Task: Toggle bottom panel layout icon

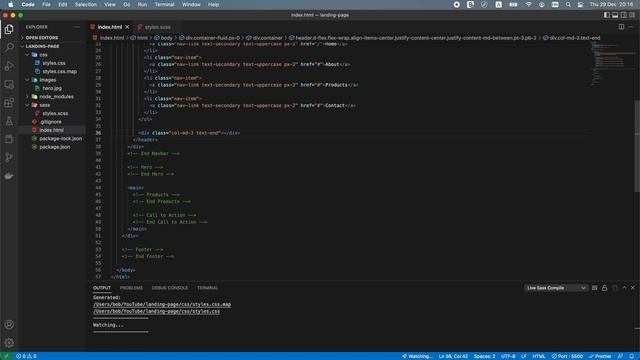Action: 615,15
